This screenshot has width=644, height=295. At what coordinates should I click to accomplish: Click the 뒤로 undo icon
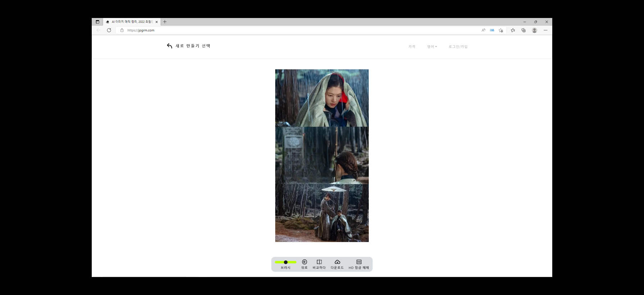point(304,262)
